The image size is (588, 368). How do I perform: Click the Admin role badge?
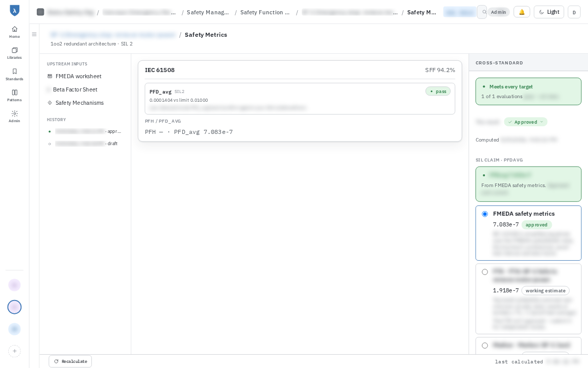point(498,12)
